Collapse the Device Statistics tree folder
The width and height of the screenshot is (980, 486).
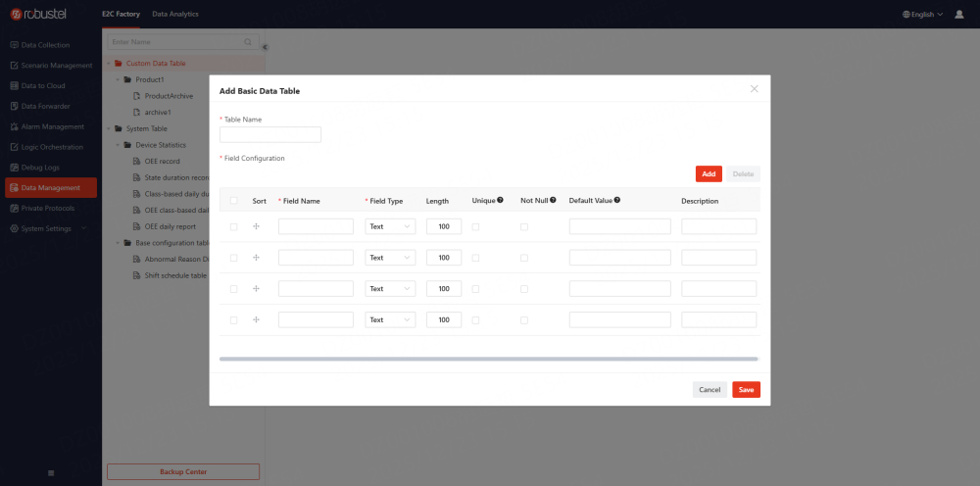[118, 145]
